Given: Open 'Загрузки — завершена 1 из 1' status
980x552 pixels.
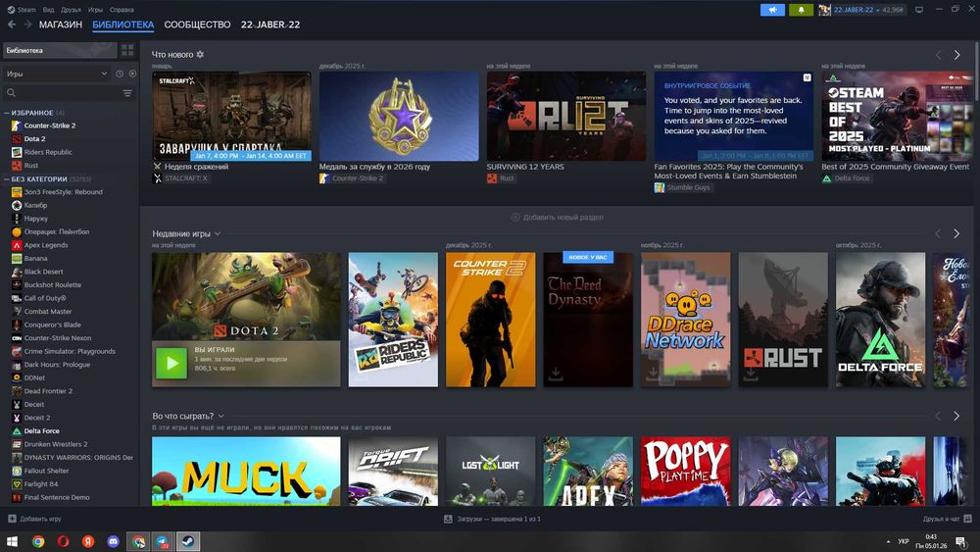Looking at the screenshot, I should click(499, 519).
